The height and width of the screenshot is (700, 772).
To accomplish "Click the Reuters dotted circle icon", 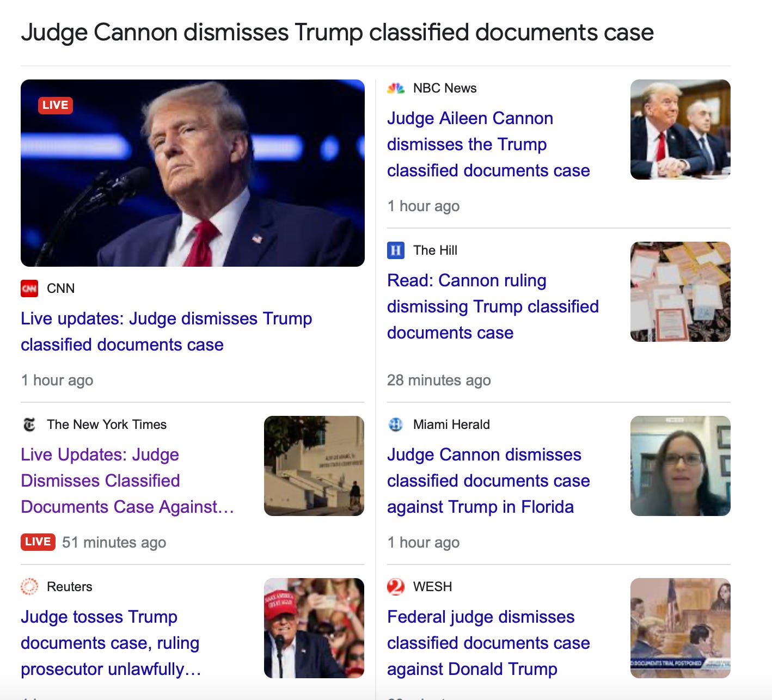I will point(29,587).
